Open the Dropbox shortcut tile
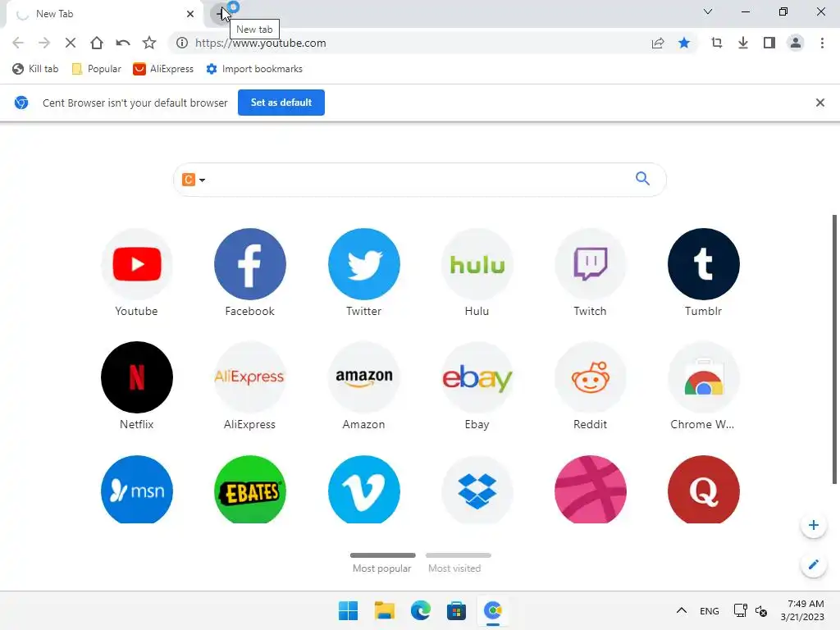This screenshot has height=630, width=840. (477, 490)
